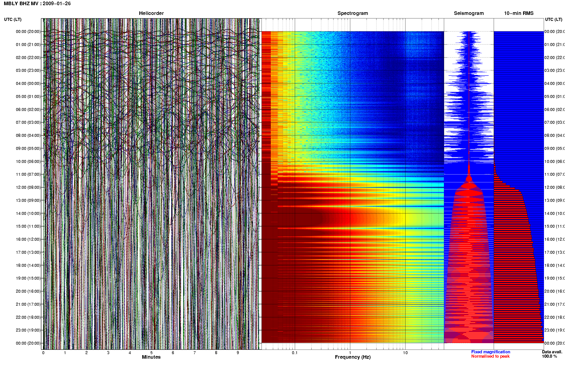Select the '10-min RMS' panel heading
The width and height of the screenshot is (588, 368).
tap(519, 13)
